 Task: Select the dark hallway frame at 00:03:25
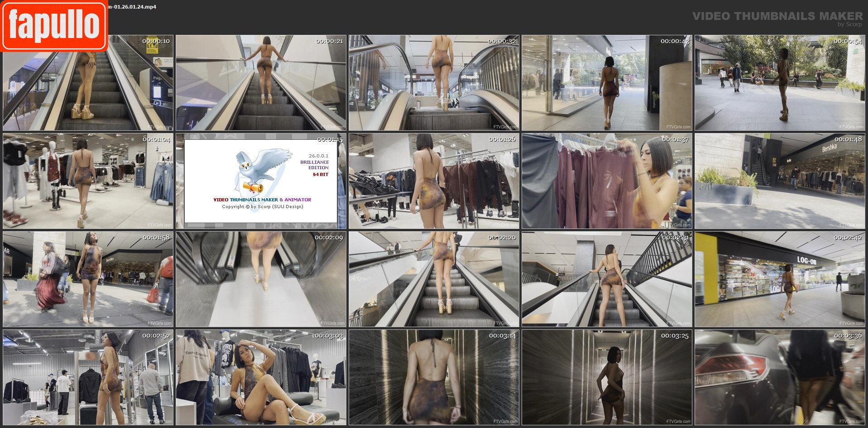pyautogui.click(x=607, y=377)
